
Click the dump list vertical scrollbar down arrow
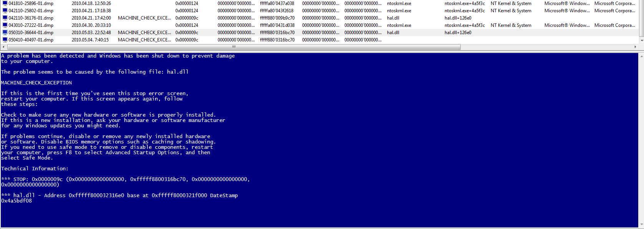641,40
